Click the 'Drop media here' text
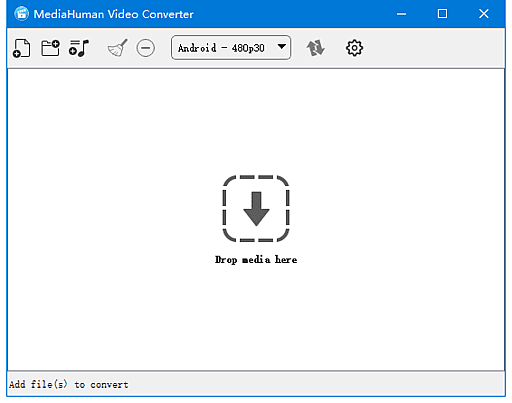The width and height of the screenshot is (512, 403). coord(256,260)
